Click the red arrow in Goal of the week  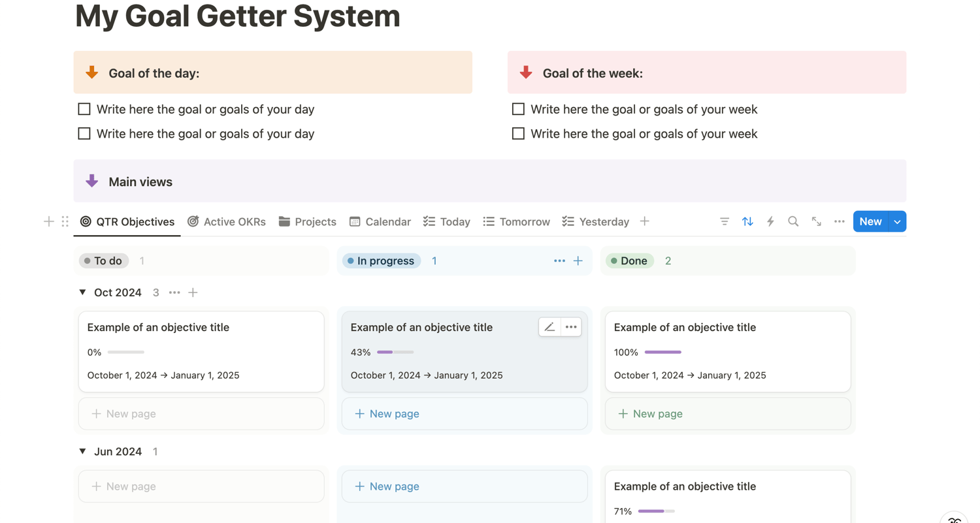(526, 72)
